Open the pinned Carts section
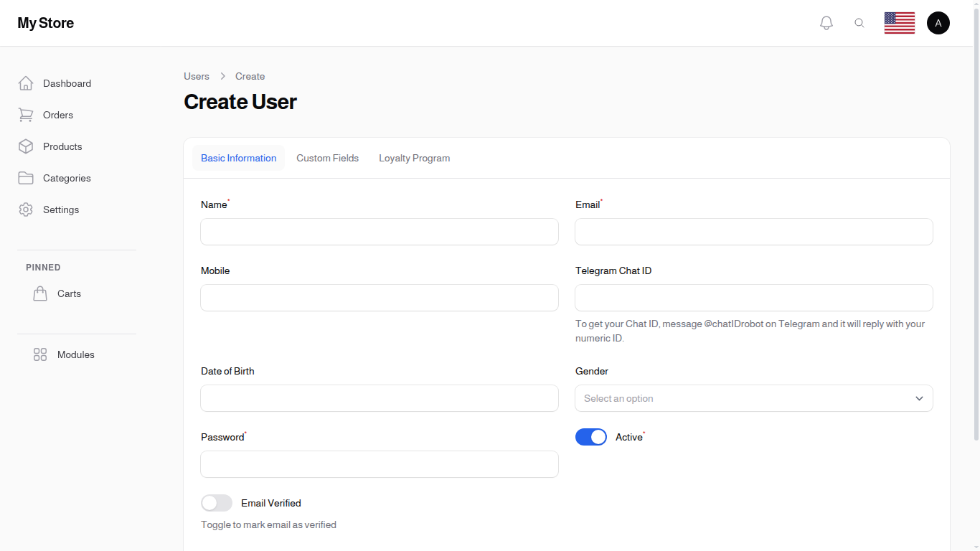The height and width of the screenshot is (551, 980). (x=40, y=293)
